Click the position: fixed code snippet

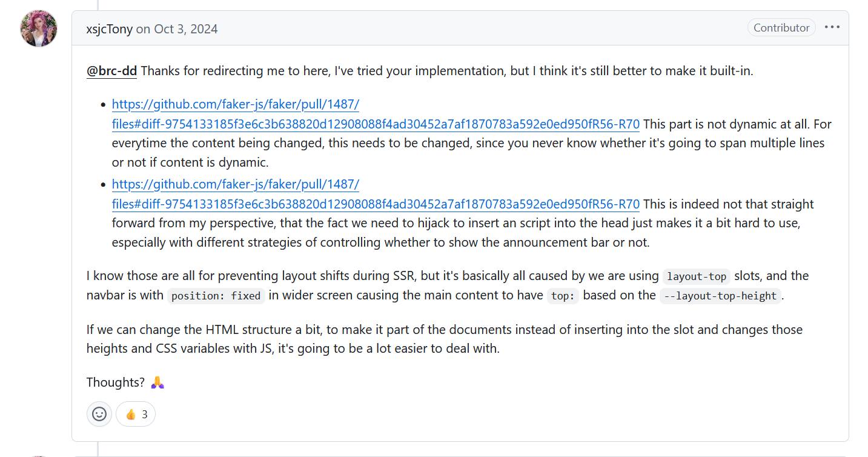tap(216, 296)
